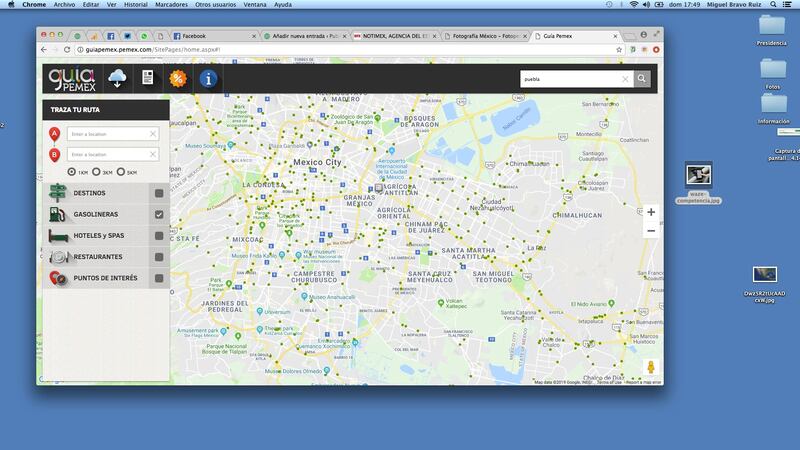Click the Gasolineras fuel pump icon
The height and width of the screenshot is (450, 800).
click(57, 214)
